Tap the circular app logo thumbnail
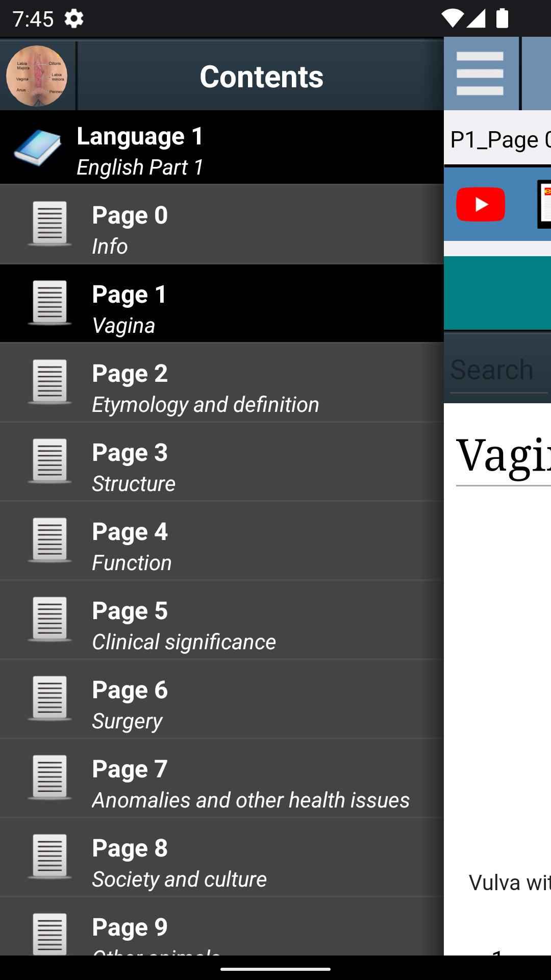Viewport: 551px width, 980px height. (x=37, y=76)
